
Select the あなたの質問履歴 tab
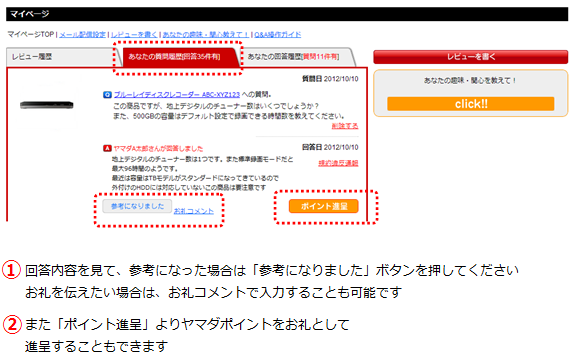coord(174,57)
